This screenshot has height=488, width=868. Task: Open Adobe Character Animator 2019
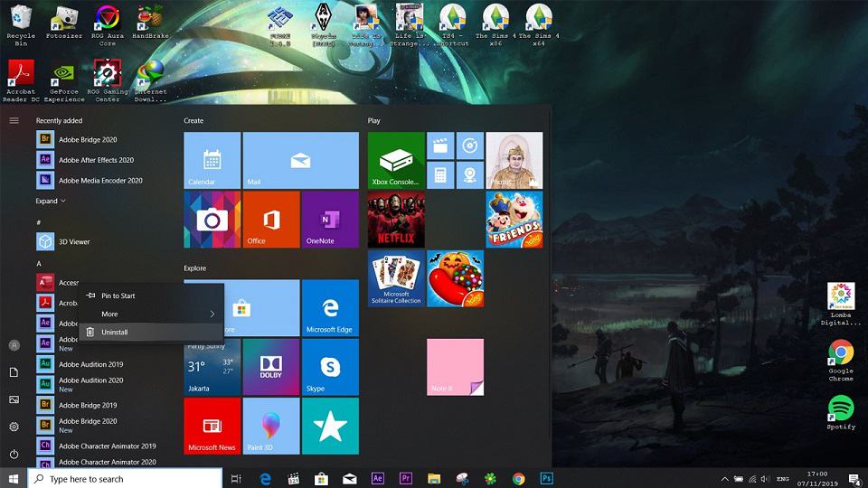103,446
